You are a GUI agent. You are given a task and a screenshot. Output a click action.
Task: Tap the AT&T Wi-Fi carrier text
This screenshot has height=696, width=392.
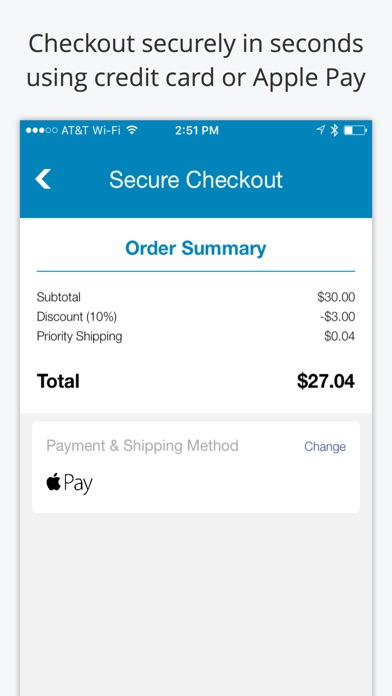[x=91, y=130]
